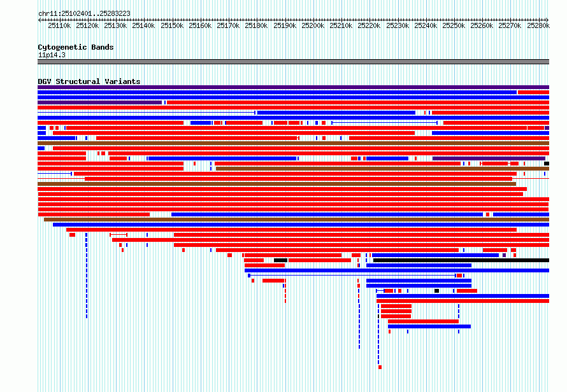Select the short black variant bar near 25190k

coord(280,260)
